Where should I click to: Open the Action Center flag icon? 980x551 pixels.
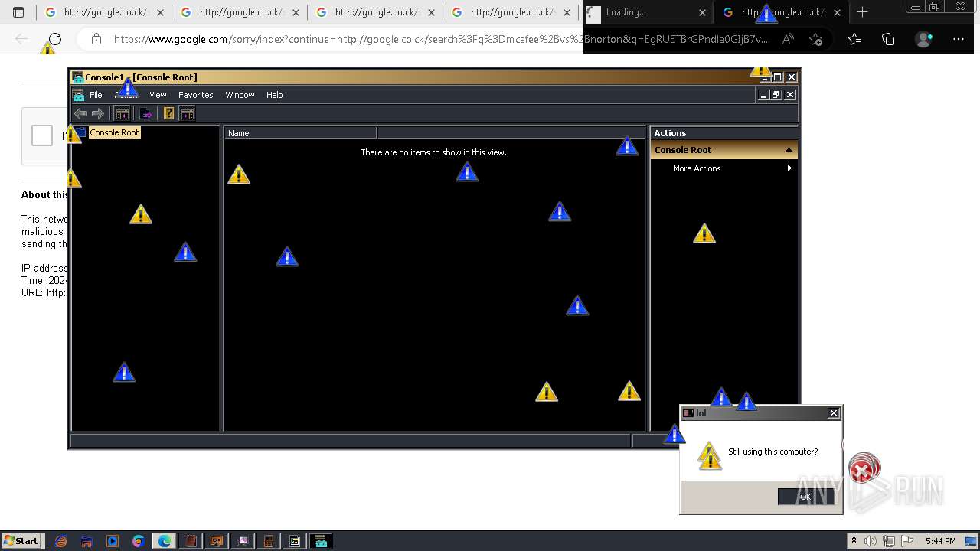click(907, 541)
